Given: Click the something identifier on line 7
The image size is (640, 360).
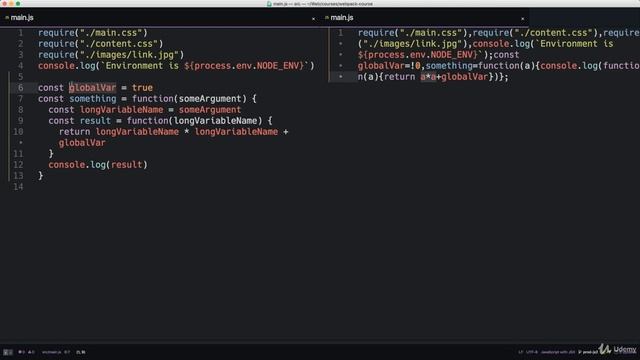Looking at the screenshot, I should 93,99.
